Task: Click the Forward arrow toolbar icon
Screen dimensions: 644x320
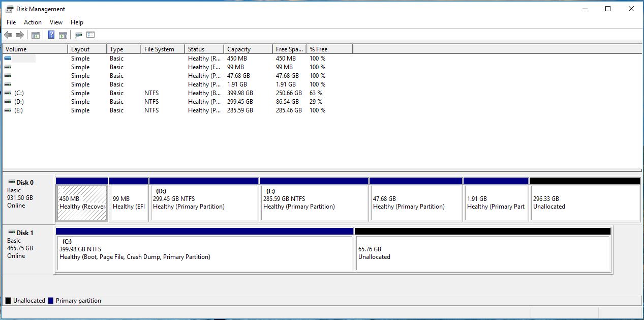Action: 20,35
